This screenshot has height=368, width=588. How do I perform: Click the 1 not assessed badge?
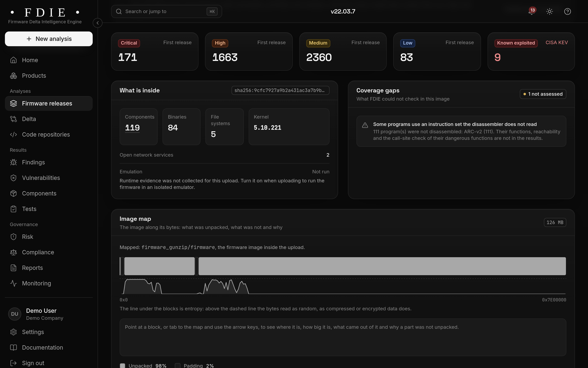point(543,94)
